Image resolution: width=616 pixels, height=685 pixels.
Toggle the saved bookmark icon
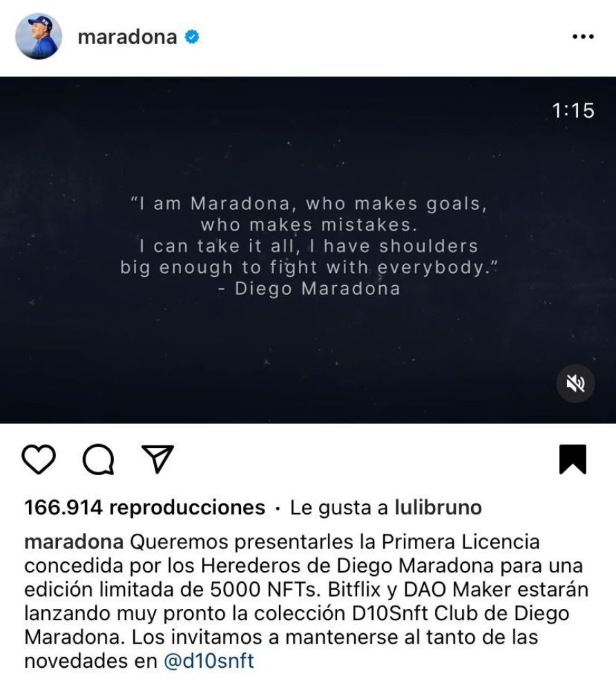point(572,459)
